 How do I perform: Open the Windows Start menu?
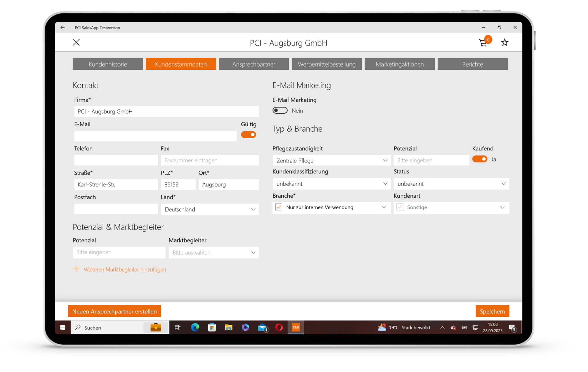(63, 327)
